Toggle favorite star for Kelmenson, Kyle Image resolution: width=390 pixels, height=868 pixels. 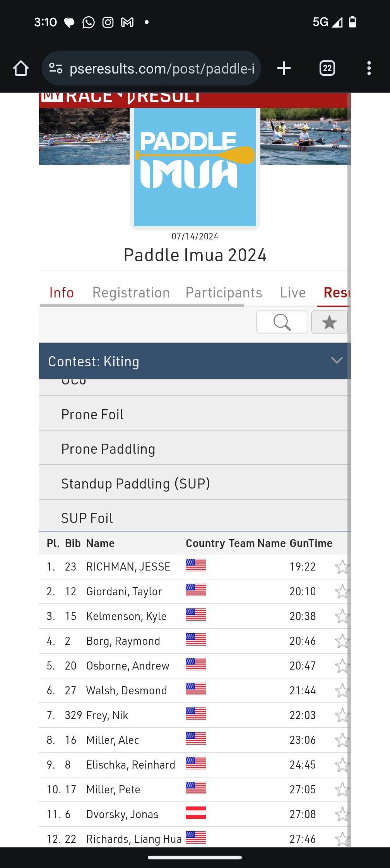[x=342, y=617]
